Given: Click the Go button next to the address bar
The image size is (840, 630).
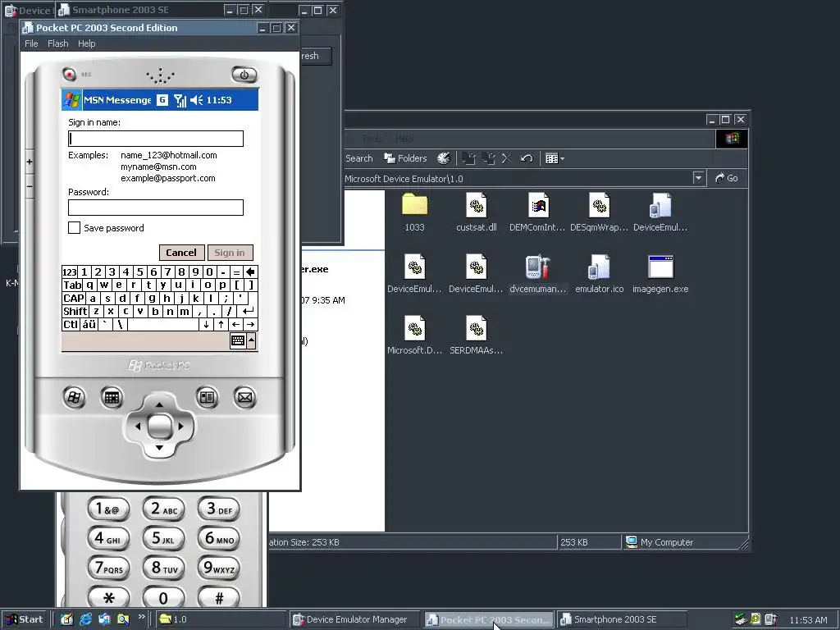Looking at the screenshot, I should [x=727, y=178].
